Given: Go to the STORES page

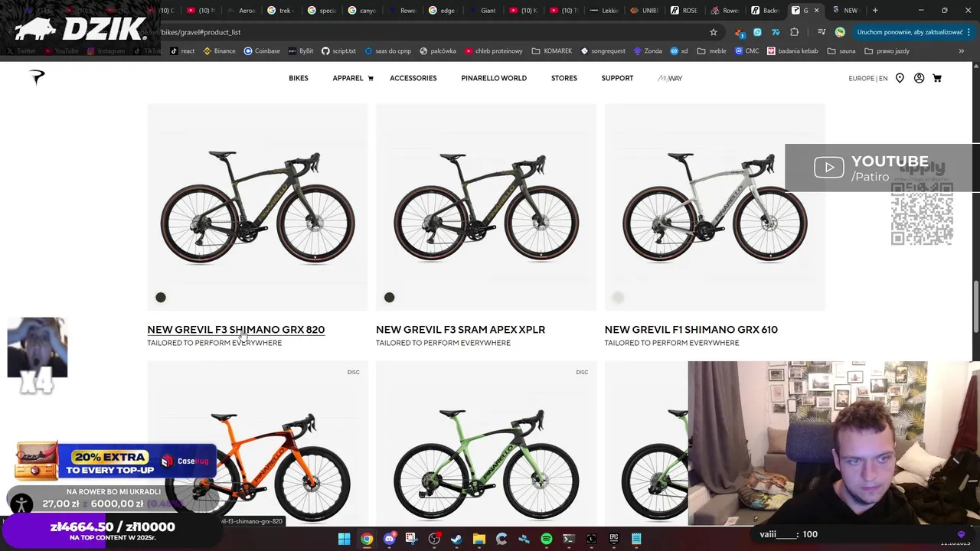Looking at the screenshot, I should pos(564,78).
